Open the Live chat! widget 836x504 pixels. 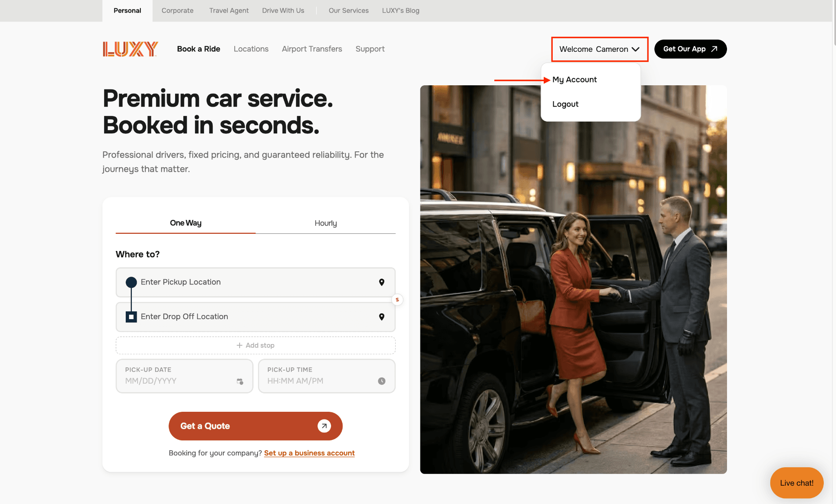coord(796,483)
